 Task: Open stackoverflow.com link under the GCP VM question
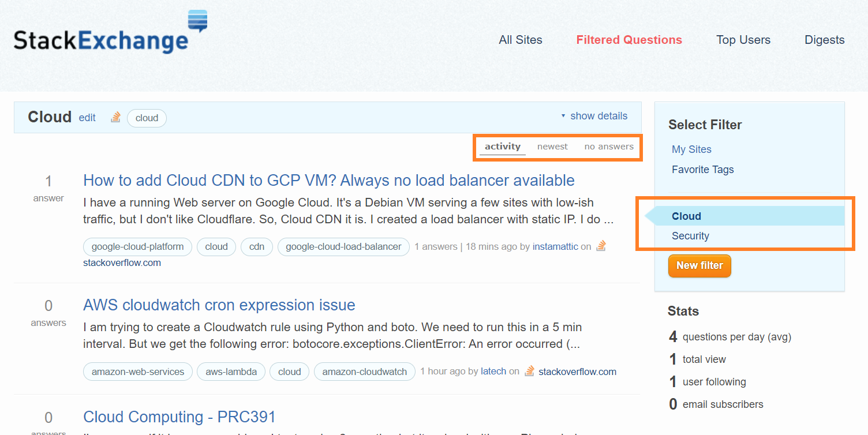coord(122,263)
